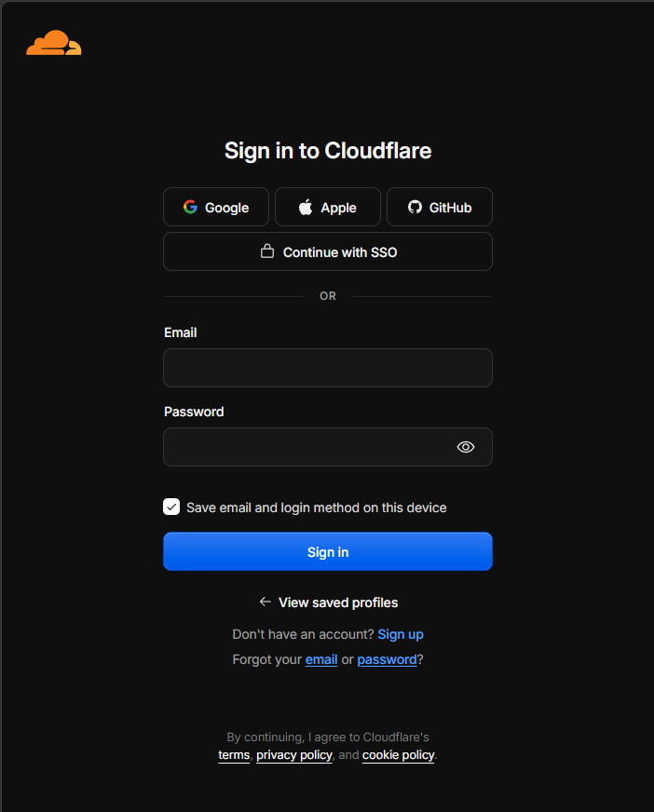Click the Cloudflare cloud logo
This screenshot has height=812, width=654.
click(54, 43)
